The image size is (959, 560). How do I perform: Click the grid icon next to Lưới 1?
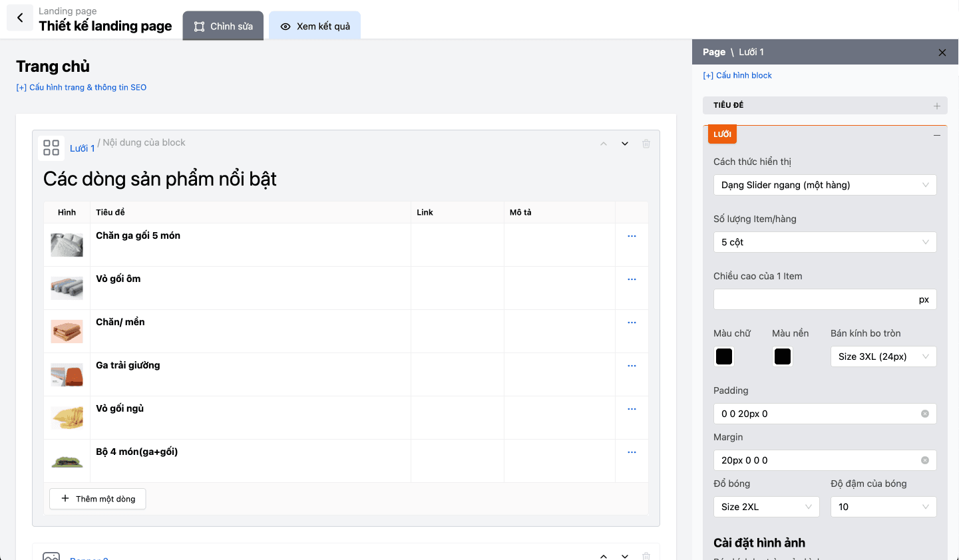tap(51, 148)
